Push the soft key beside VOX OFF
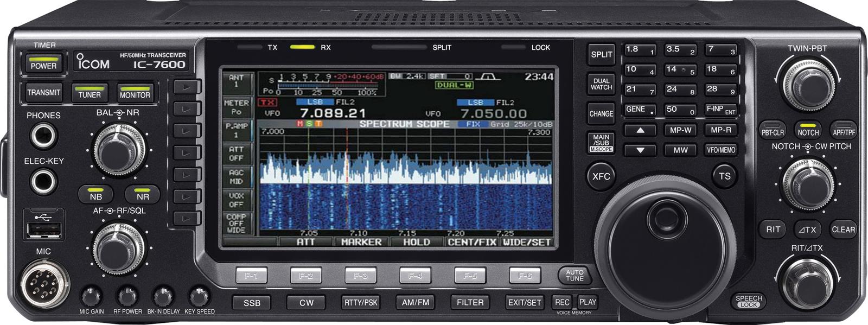This screenshot has width=868, height=325. pos(187,196)
